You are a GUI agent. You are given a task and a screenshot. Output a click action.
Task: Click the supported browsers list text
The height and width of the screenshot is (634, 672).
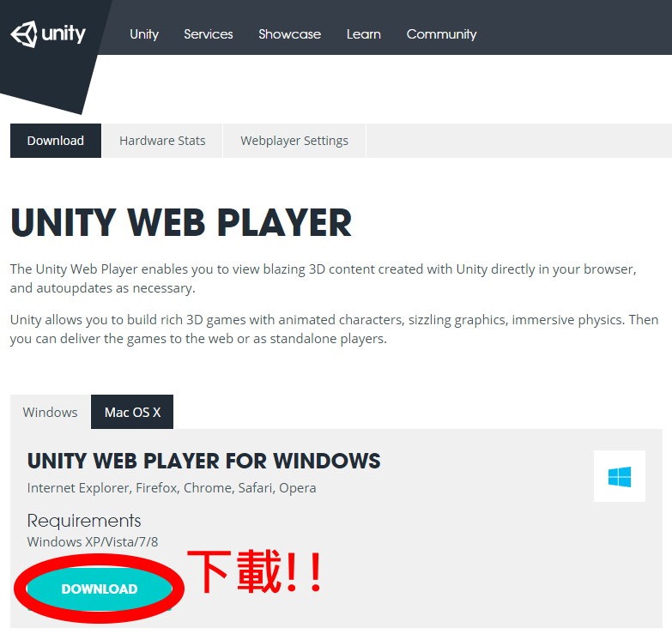(x=172, y=487)
